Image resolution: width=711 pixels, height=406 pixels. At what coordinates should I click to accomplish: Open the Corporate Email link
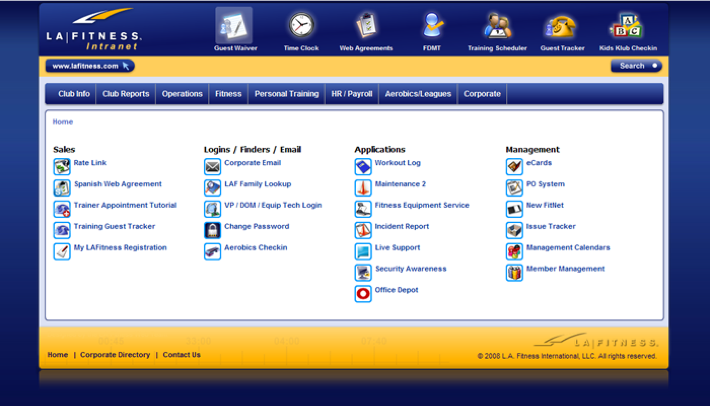point(252,163)
